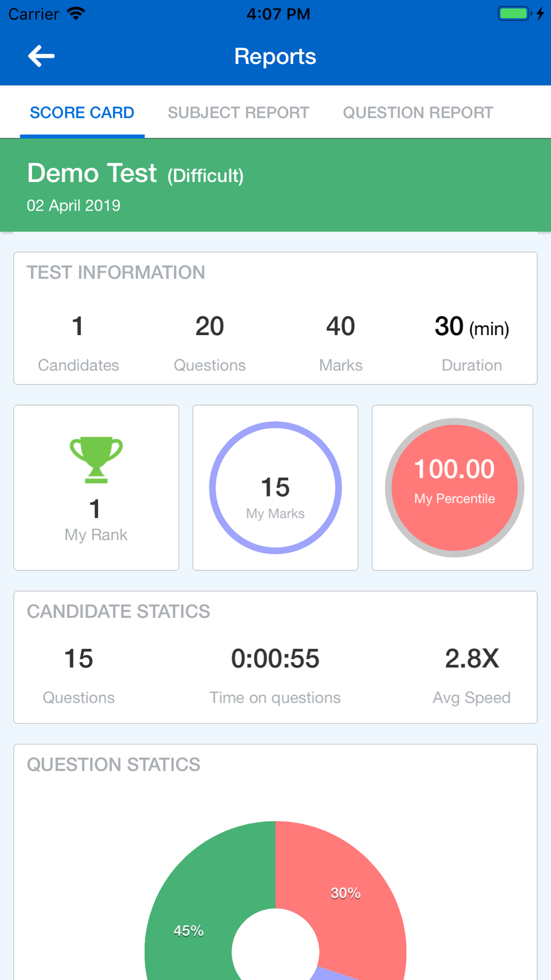Switch to the Subject Report tab
The height and width of the screenshot is (980, 551).
pyautogui.click(x=239, y=112)
